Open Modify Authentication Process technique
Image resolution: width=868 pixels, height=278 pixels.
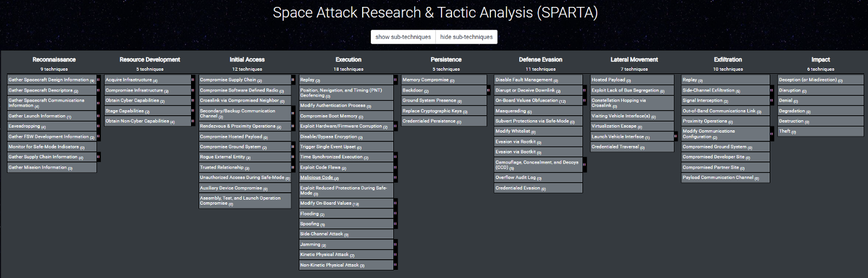click(346, 106)
